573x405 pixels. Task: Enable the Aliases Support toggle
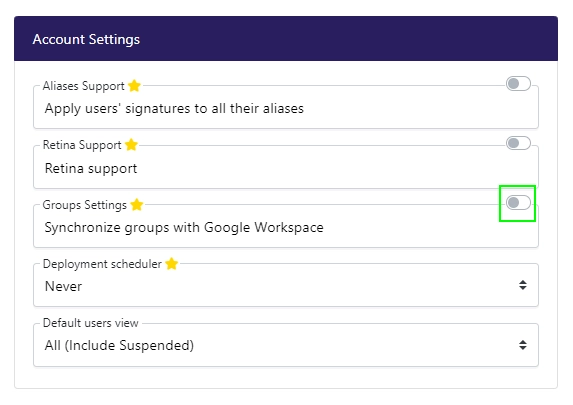click(518, 84)
